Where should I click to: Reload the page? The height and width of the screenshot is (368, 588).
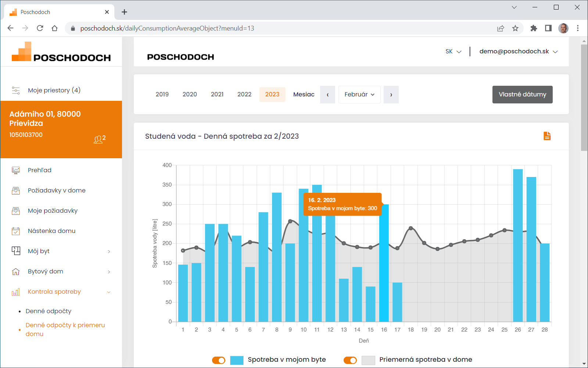click(x=40, y=28)
